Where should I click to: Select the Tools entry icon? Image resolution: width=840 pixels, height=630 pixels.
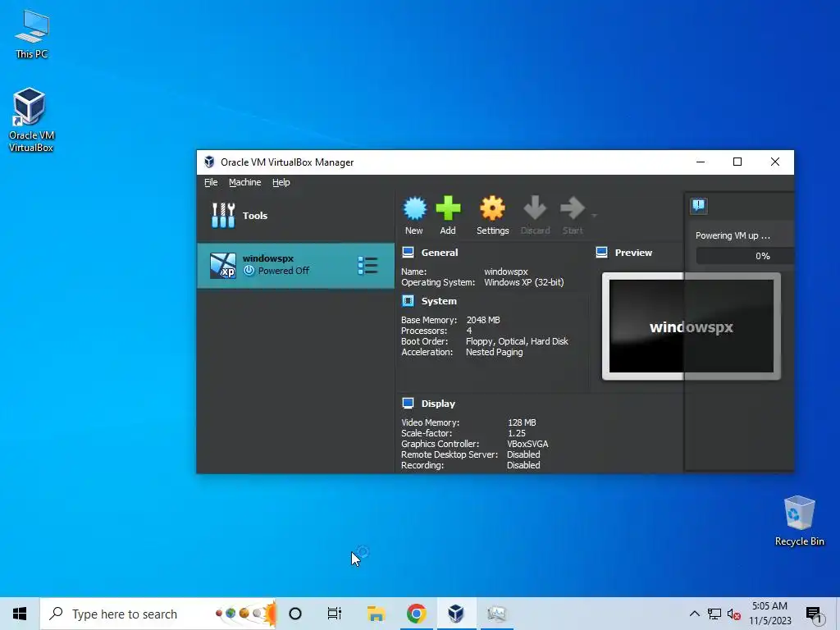coord(223,216)
